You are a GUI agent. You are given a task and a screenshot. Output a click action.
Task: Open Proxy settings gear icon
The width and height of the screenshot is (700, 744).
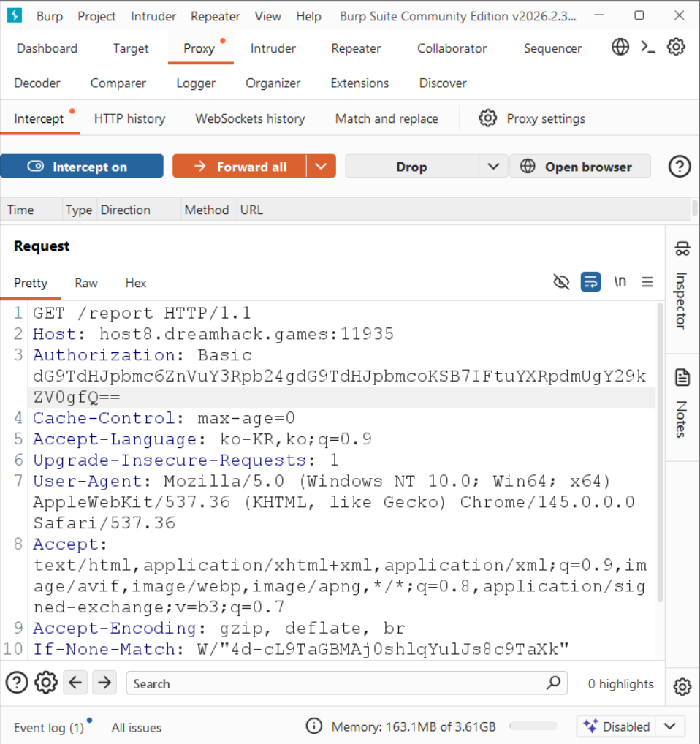point(487,118)
